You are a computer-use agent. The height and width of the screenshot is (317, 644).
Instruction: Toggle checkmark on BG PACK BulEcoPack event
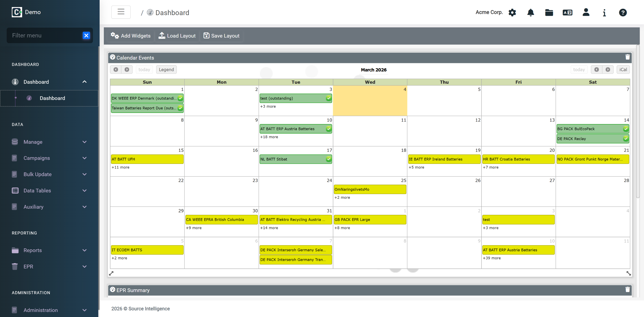coord(626,129)
